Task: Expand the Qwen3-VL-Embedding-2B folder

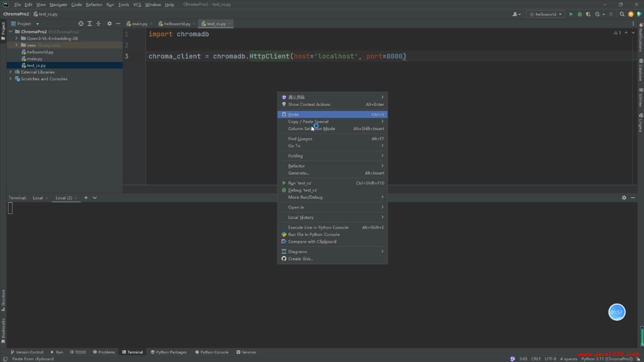Action: (16, 39)
